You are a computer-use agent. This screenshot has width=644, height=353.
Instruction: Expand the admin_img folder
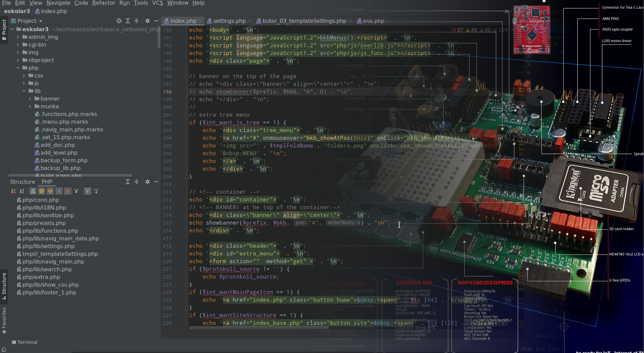(18, 37)
